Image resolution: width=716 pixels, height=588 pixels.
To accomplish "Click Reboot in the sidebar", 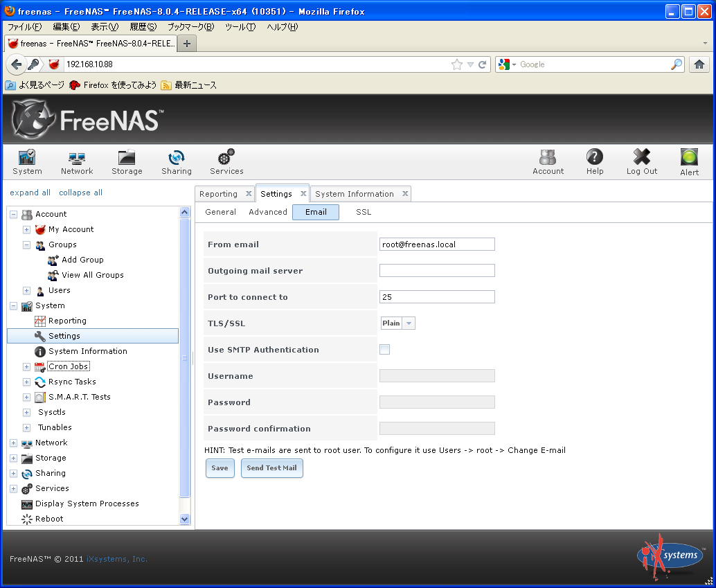I will click(x=49, y=519).
